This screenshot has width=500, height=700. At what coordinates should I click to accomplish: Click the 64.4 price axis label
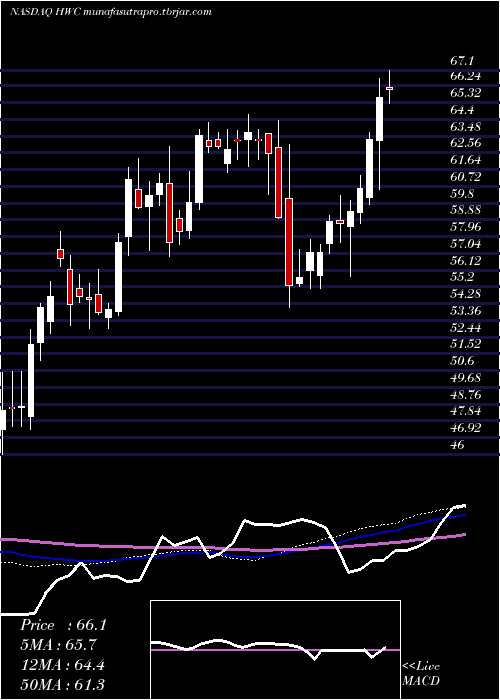463,110
